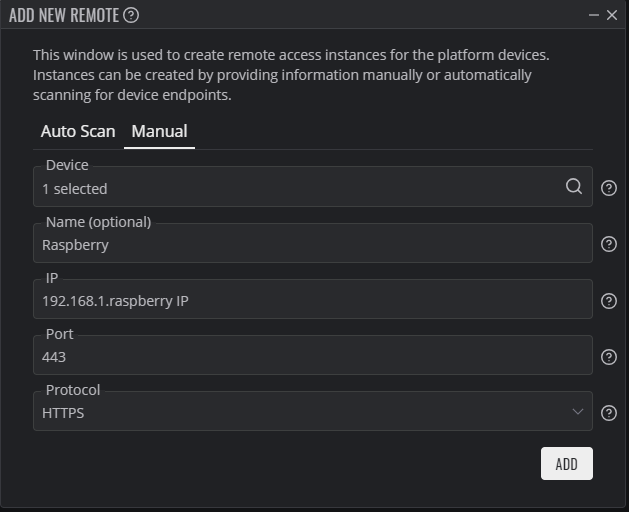Show help for the Device field
This screenshot has height=512, width=629.
609,188
